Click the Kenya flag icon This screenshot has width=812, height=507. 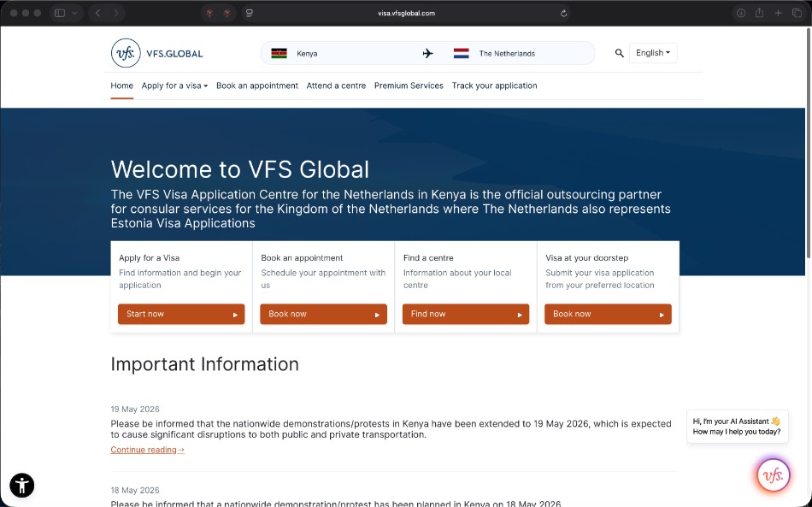pos(279,53)
